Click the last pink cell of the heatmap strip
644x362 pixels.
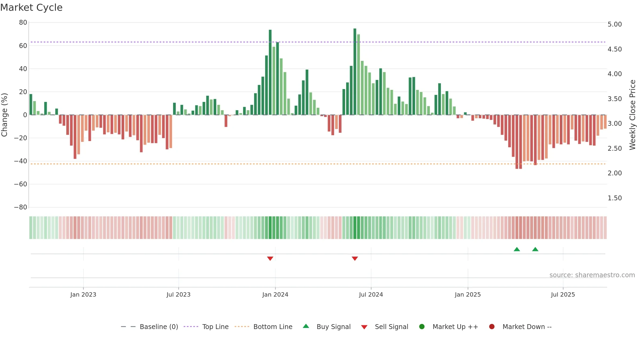coord(605,228)
